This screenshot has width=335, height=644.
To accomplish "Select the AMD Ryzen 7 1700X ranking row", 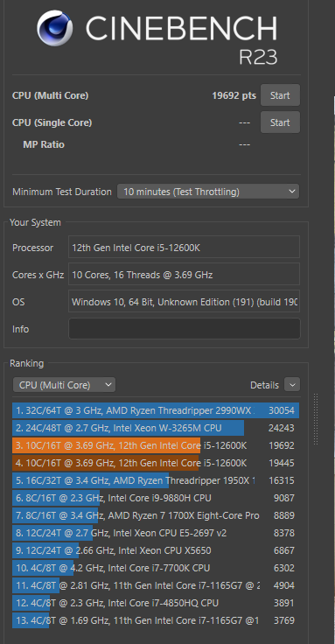I will click(x=156, y=515).
